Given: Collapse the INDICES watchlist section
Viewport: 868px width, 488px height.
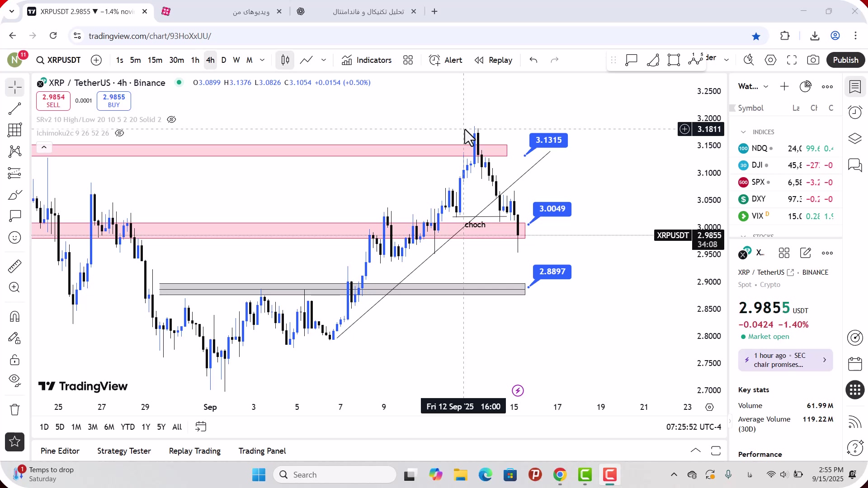Looking at the screenshot, I should coord(743,132).
